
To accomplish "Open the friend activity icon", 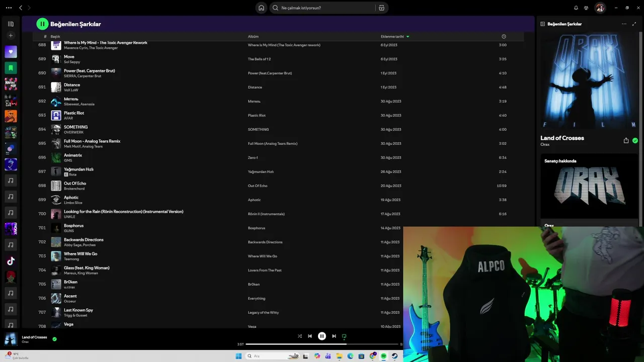I will coord(586,8).
